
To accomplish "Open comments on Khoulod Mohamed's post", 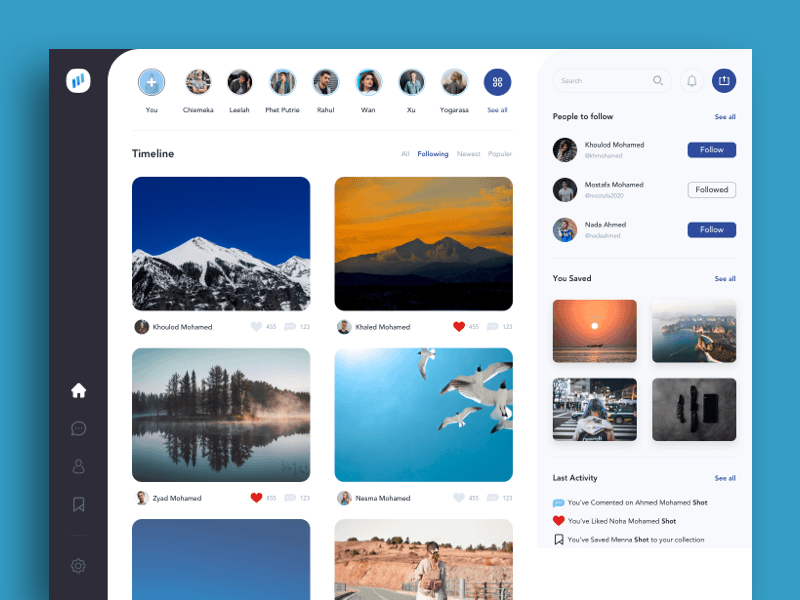I will (290, 327).
